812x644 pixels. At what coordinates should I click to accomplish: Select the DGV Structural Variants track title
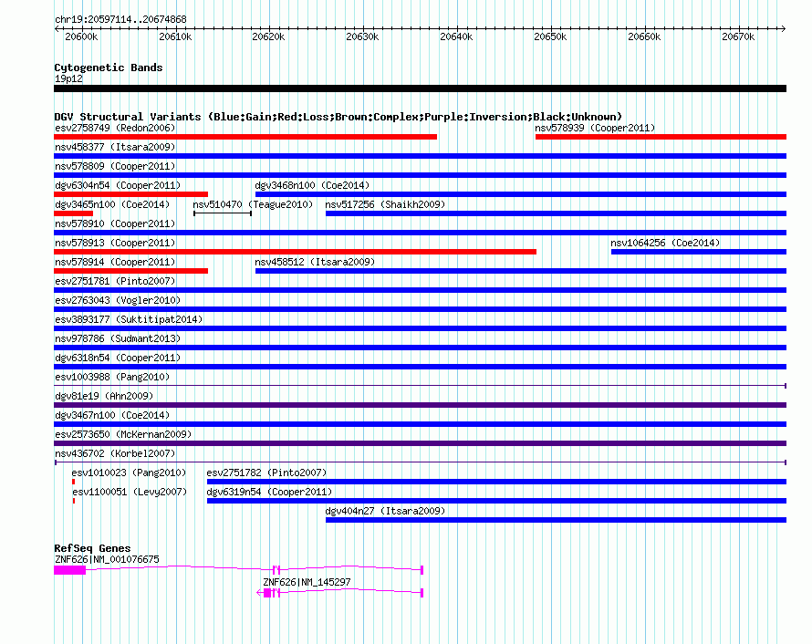338,117
